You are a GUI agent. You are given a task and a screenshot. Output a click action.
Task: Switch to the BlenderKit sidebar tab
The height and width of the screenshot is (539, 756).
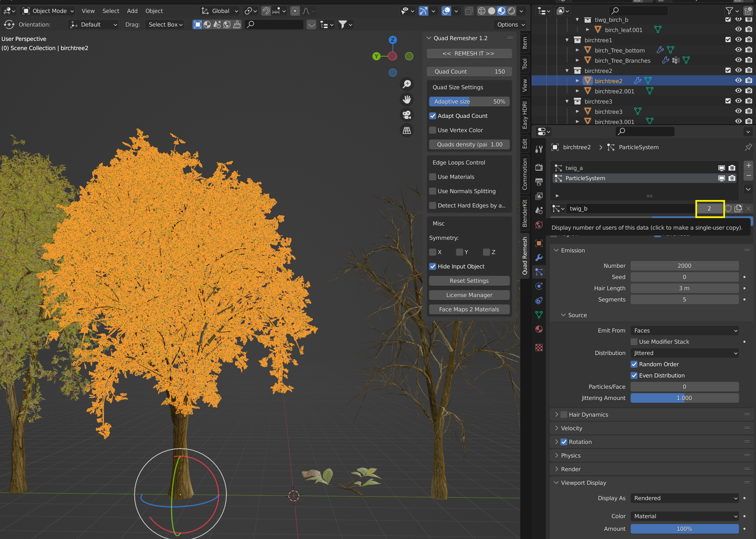point(525,213)
